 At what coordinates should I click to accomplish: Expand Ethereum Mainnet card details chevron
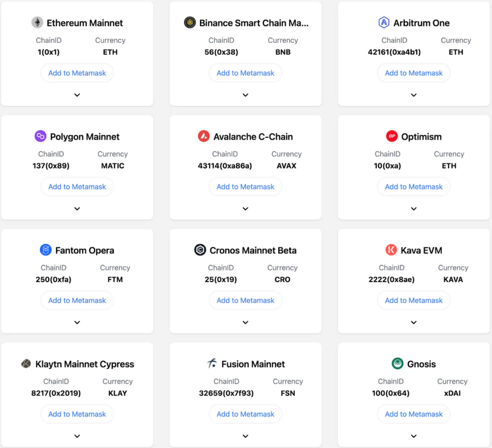(x=77, y=95)
